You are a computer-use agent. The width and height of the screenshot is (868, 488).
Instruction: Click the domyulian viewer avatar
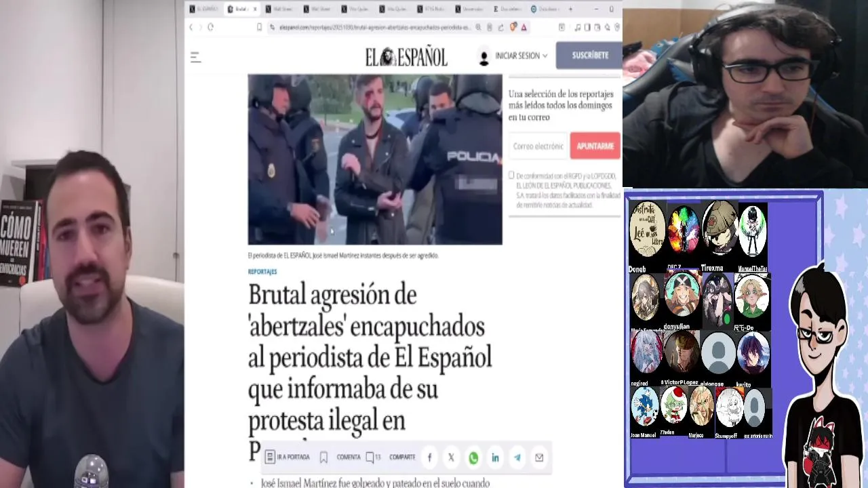click(x=682, y=293)
